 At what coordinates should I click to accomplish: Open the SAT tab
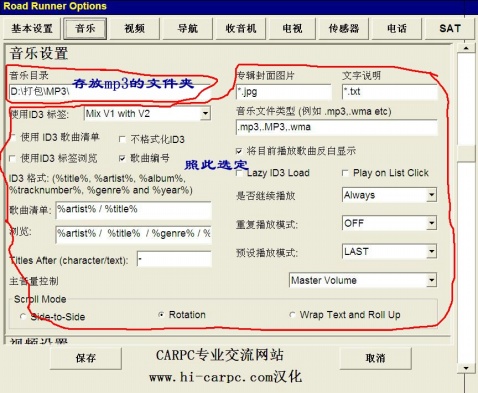click(450, 28)
